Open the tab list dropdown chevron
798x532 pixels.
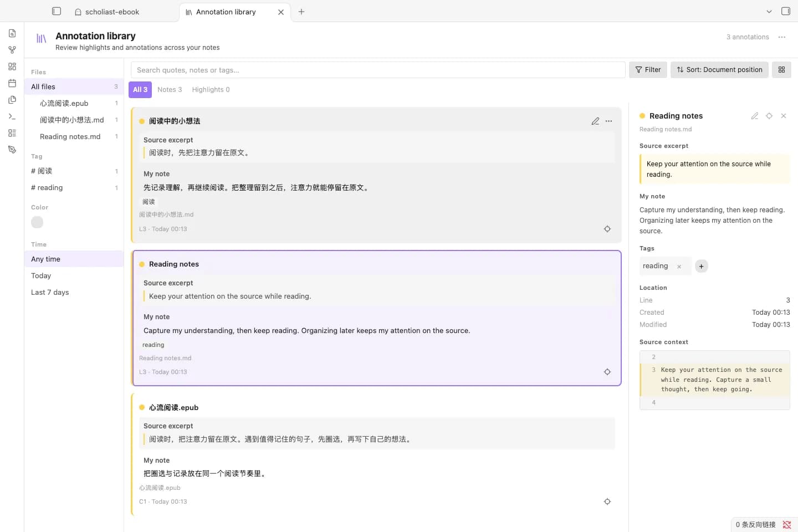click(x=769, y=12)
